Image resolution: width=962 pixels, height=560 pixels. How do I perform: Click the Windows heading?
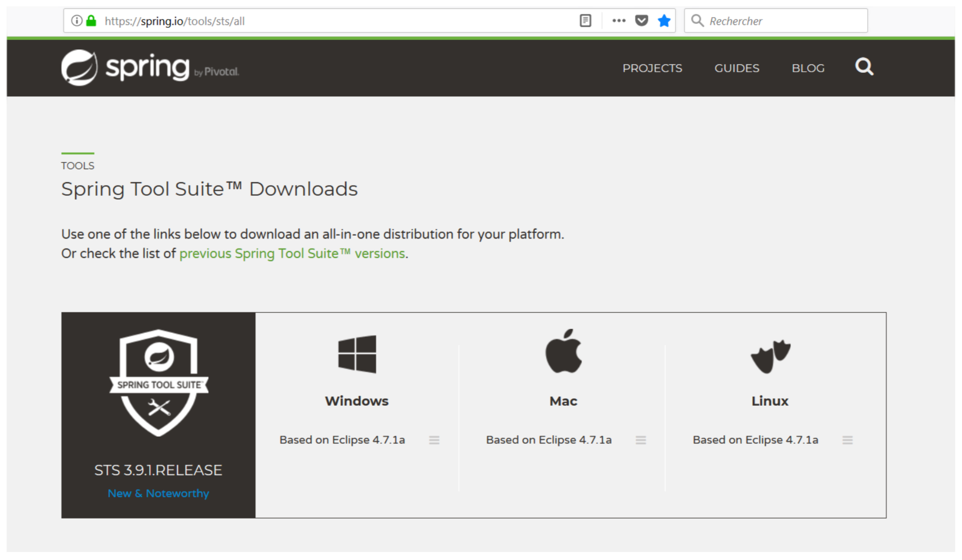tap(357, 401)
